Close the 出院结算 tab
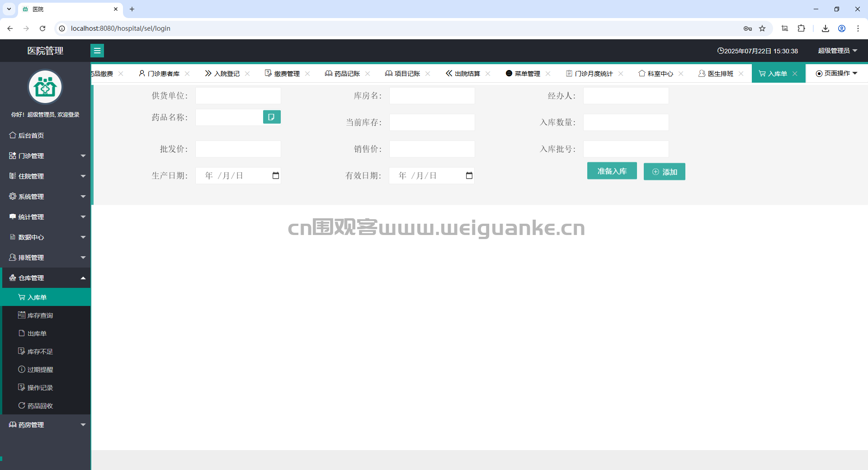The image size is (868, 470). (x=488, y=74)
